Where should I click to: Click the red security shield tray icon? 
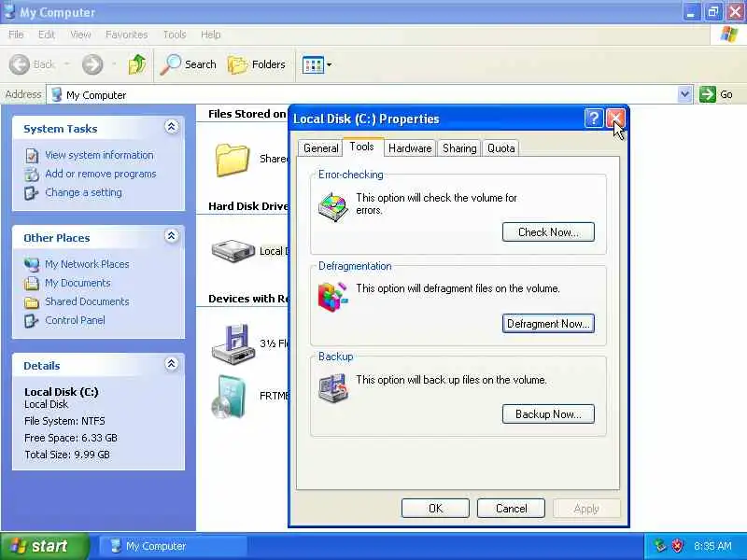677,546
